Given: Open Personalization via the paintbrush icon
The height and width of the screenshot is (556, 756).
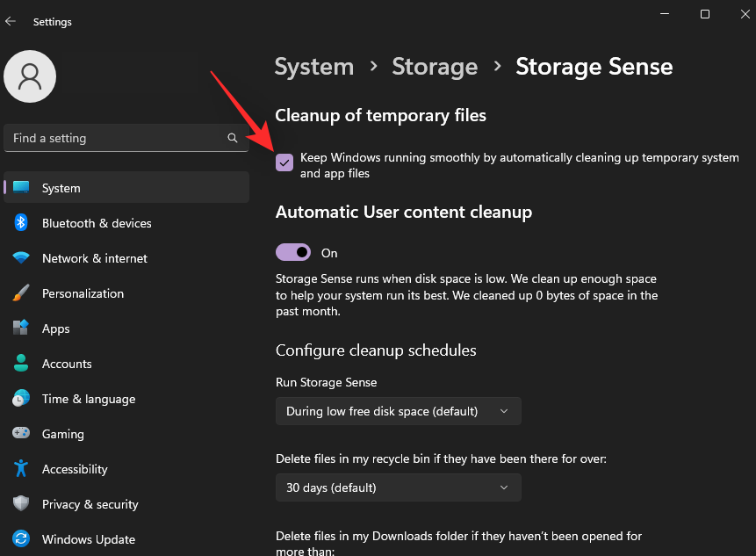Looking at the screenshot, I should point(21,292).
